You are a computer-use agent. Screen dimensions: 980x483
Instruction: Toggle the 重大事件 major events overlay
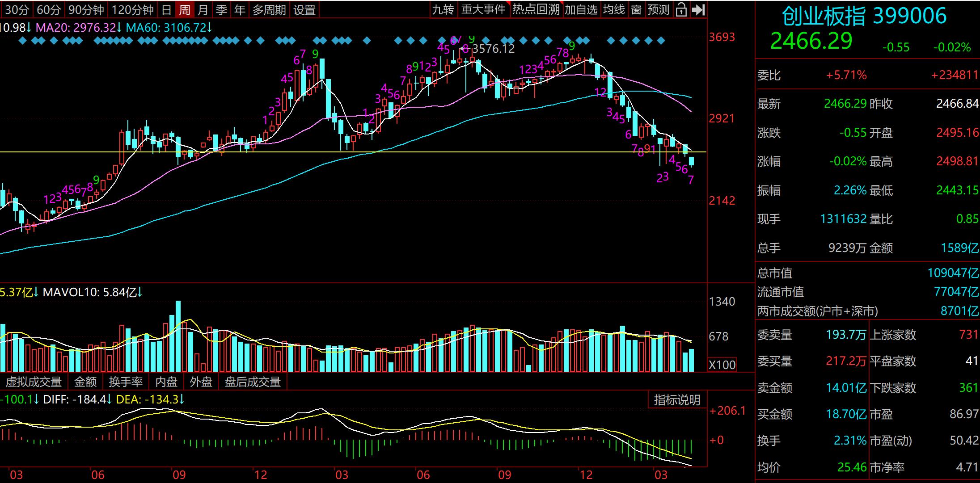pyautogui.click(x=483, y=9)
